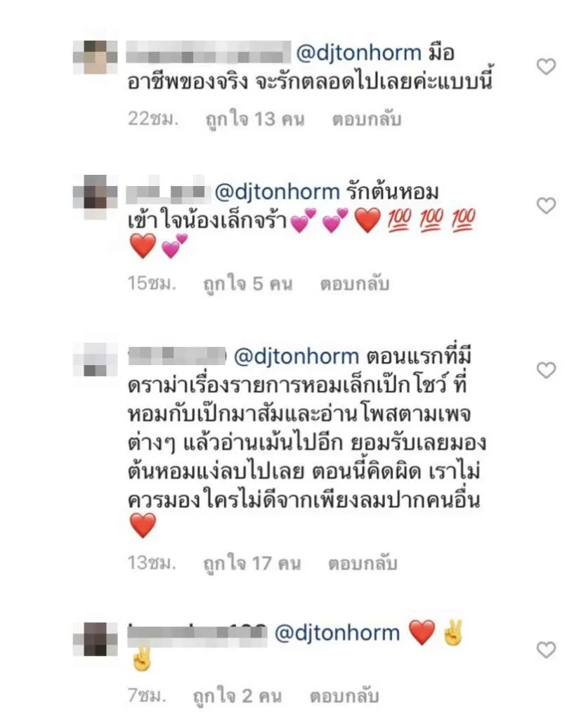Open @djtonhorm mention in second comment

click(x=277, y=192)
